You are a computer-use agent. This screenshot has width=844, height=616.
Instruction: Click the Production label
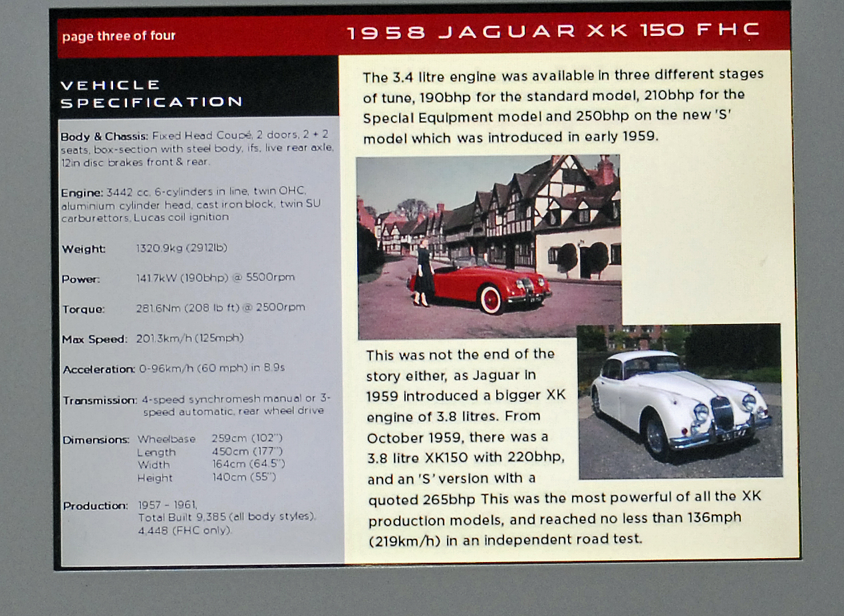coord(95,506)
